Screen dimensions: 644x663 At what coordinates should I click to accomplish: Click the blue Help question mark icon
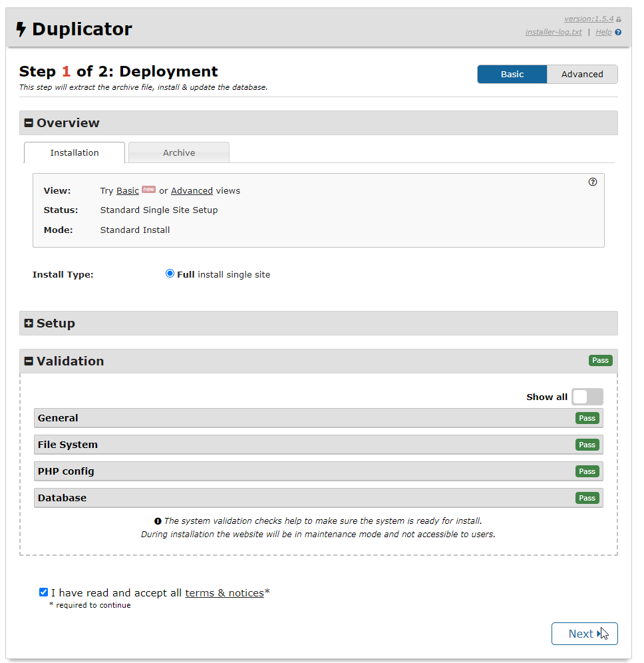click(x=618, y=32)
